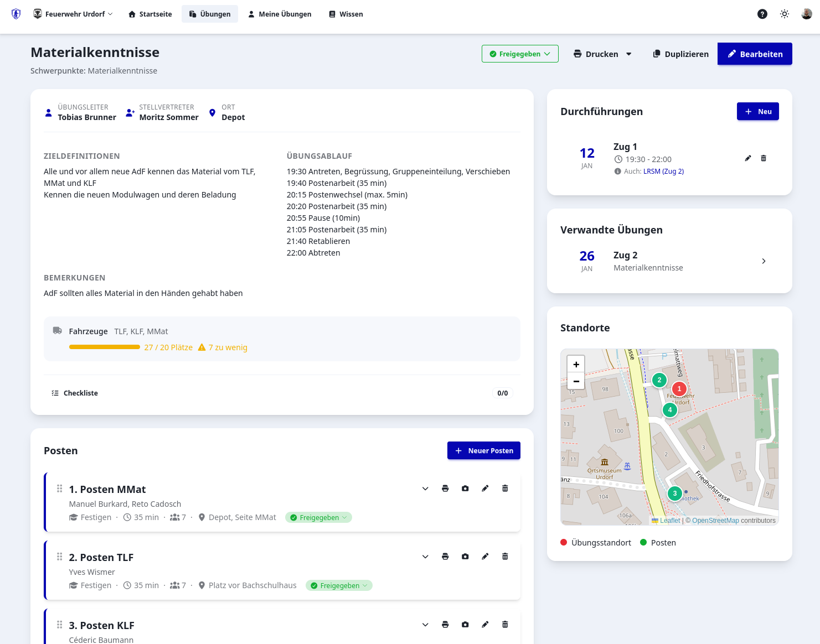
Task: Go to Meine Übungen tab
Action: pos(279,14)
